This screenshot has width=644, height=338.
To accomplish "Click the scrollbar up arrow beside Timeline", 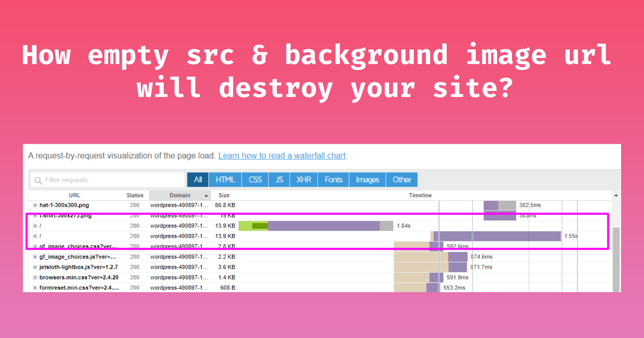I will point(616,195).
